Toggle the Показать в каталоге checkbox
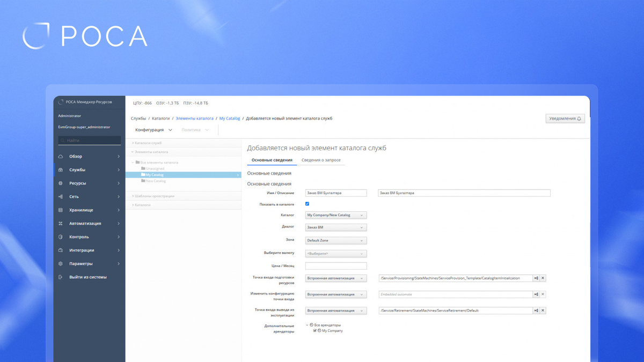This screenshot has width=644, height=362. pyautogui.click(x=307, y=204)
